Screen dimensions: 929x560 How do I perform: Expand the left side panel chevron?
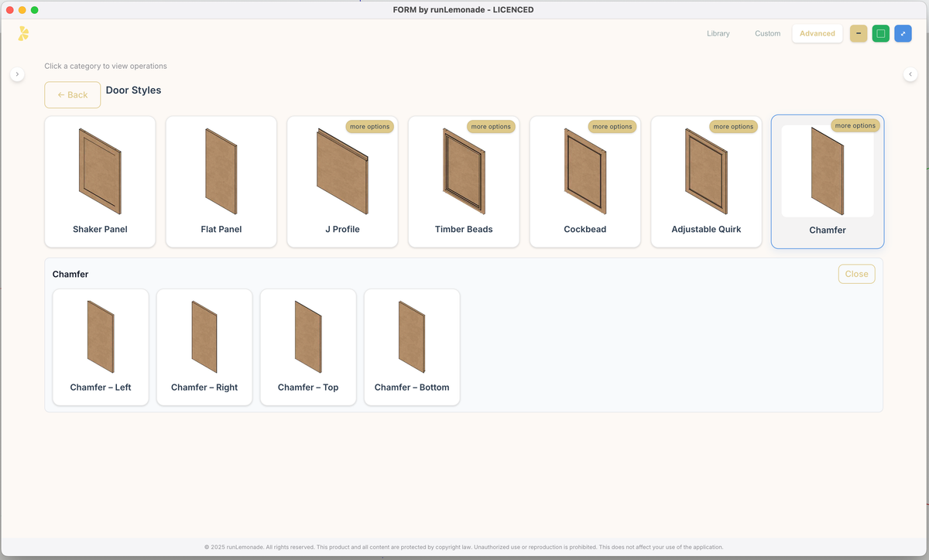[x=17, y=73]
